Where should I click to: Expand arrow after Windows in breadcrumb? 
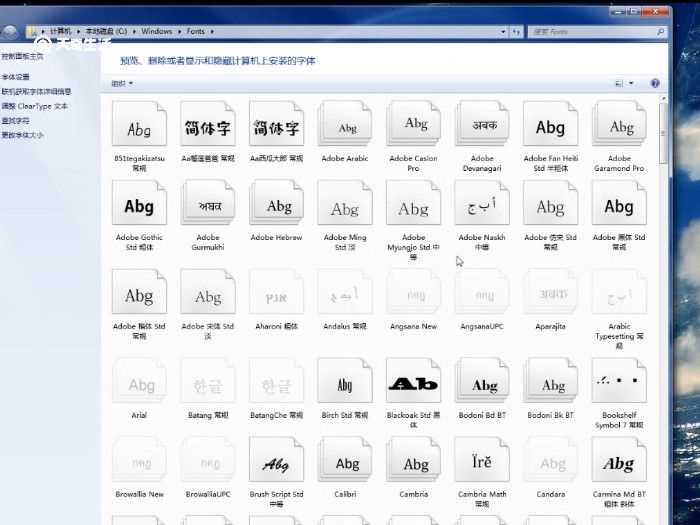pyautogui.click(x=179, y=31)
